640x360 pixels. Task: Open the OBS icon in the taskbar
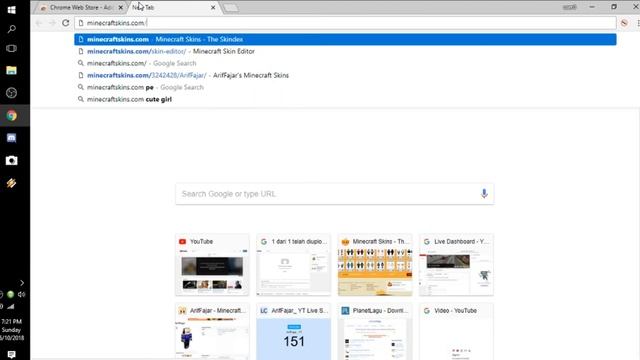click(x=11, y=93)
